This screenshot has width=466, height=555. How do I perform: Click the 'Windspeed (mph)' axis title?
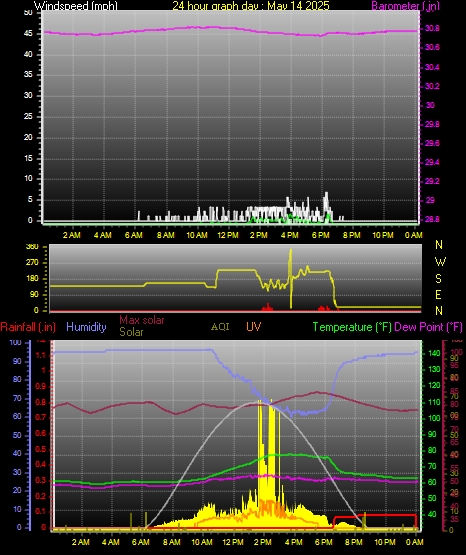click(76, 5)
